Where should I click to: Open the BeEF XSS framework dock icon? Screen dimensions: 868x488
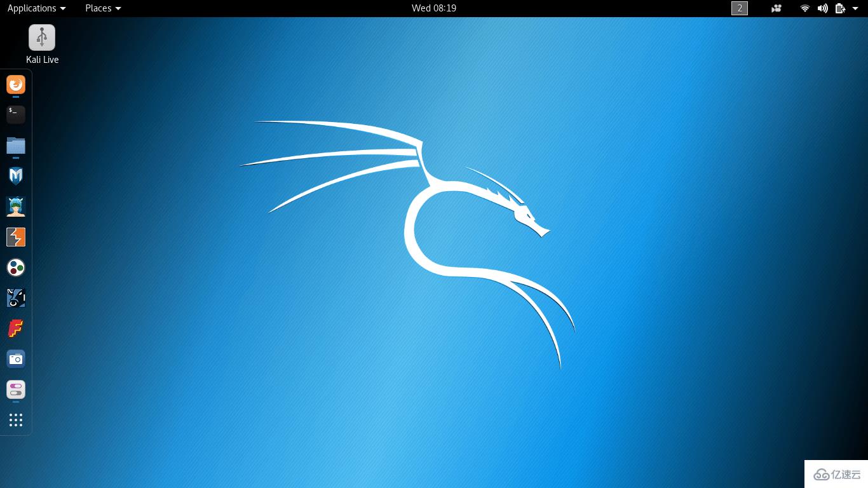pos(16,298)
